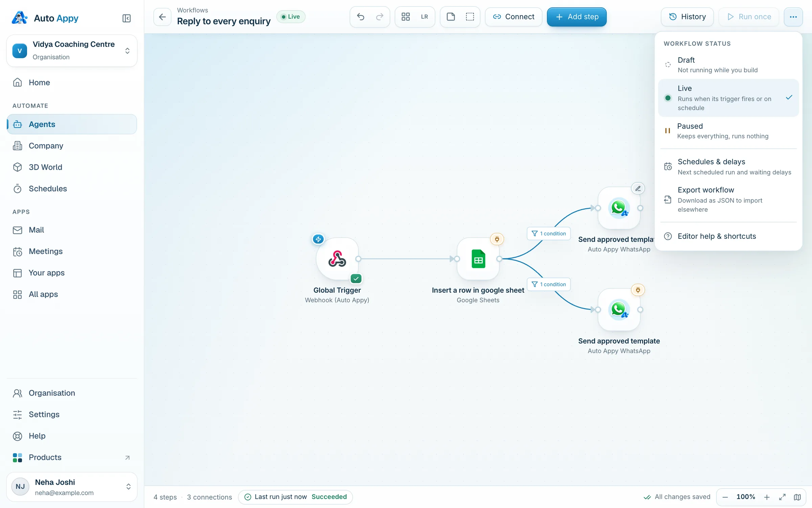Open the lower 1 condition filter
This screenshot has height=508, width=812.
[x=548, y=284]
